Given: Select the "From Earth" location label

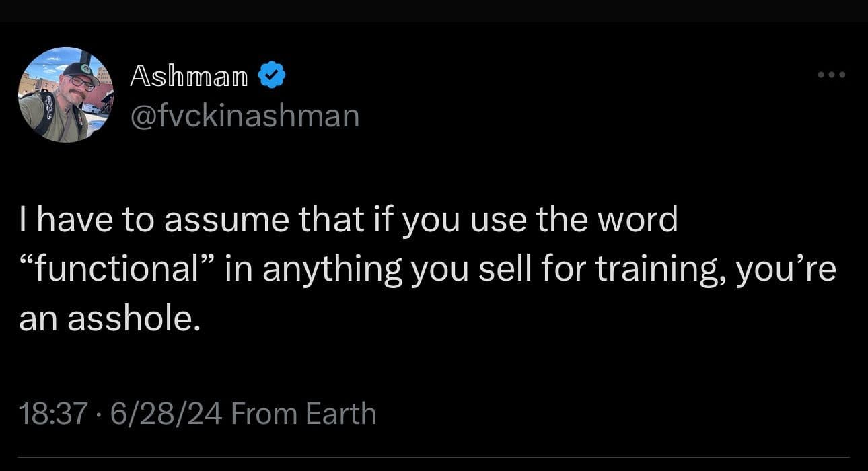Looking at the screenshot, I should (303, 413).
